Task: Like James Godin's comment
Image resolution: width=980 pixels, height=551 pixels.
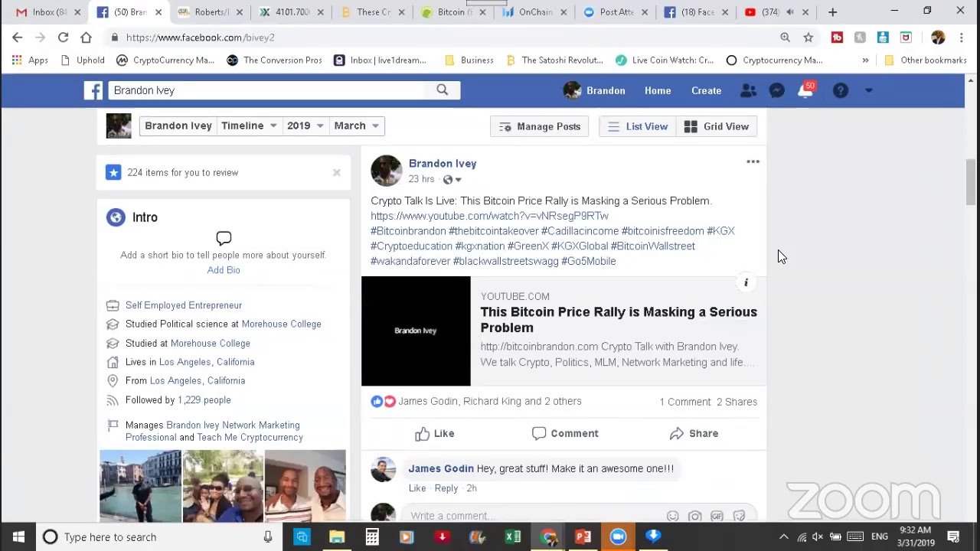Action: point(417,488)
